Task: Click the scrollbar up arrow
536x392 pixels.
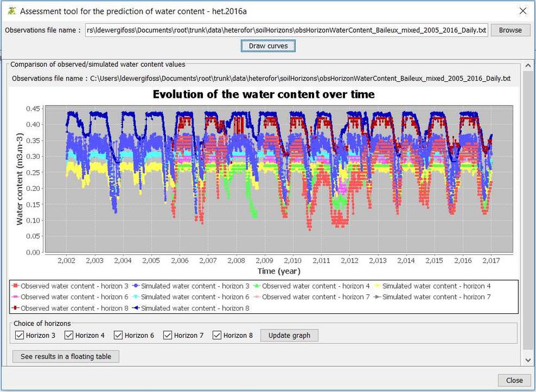Action: point(528,66)
